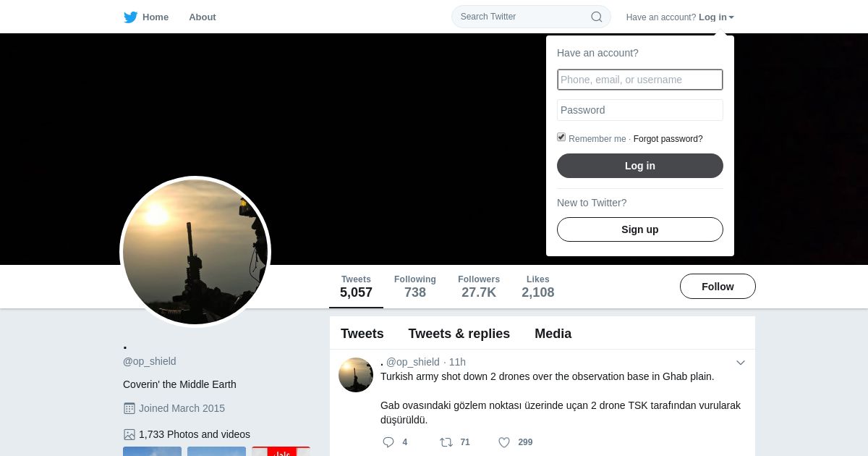This screenshot has width=868, height=456.
Task: Click the dark Log in button
Action: click(x=640, y=166)
